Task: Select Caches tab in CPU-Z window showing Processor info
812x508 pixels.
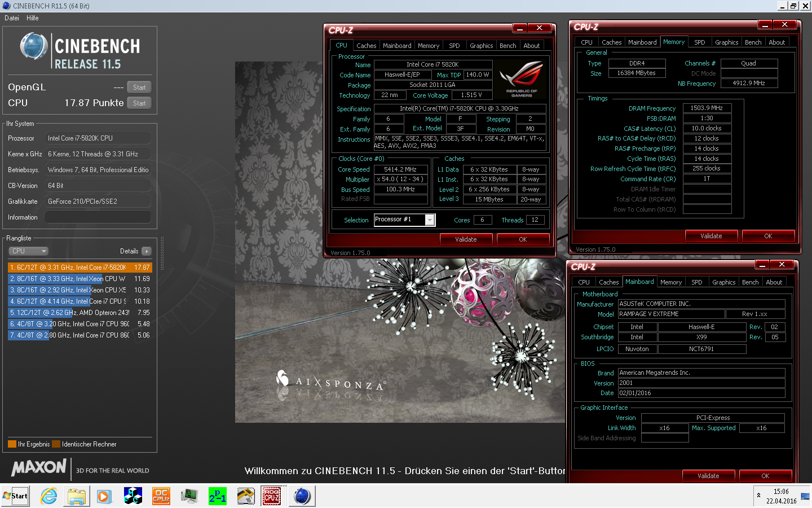Action: pos(367,46)
